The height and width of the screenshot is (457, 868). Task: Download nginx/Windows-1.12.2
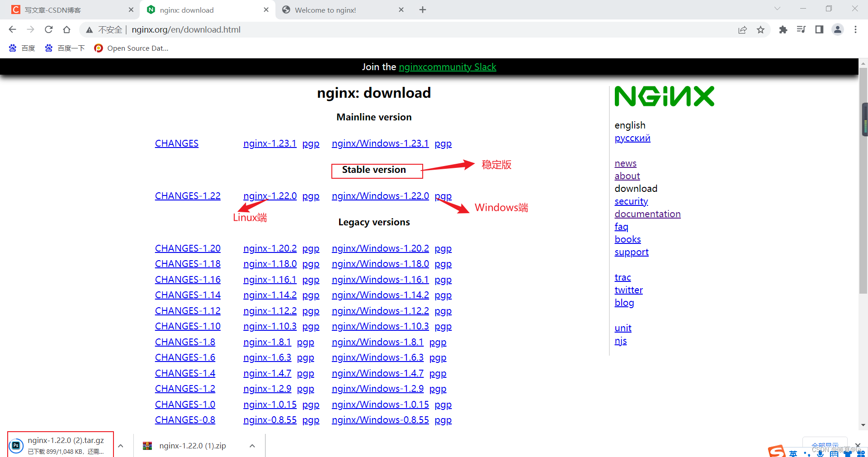[380, 311]
